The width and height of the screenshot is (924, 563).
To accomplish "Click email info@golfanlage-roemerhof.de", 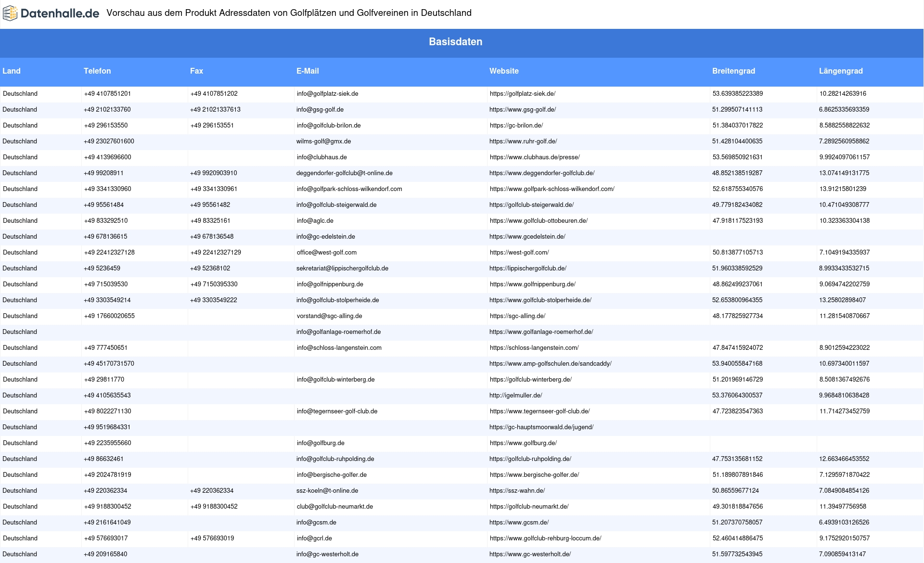I will click(339, 332).
